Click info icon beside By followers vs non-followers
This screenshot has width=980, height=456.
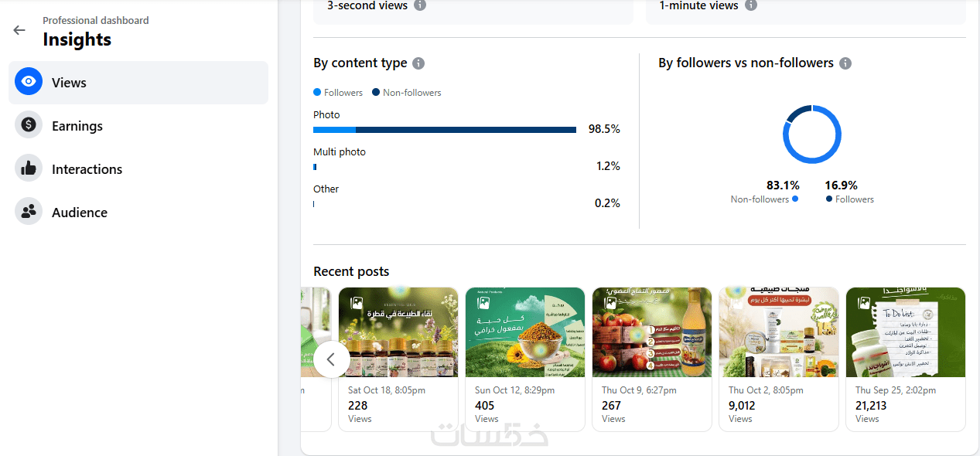[x=845, y=63]
